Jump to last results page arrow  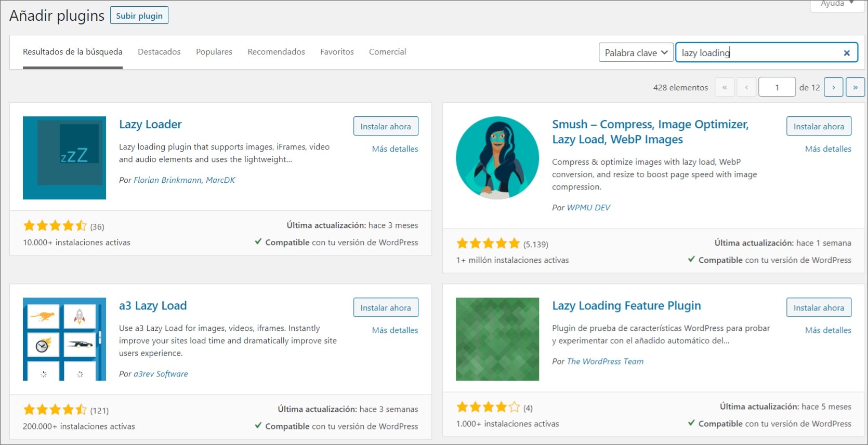[x=855, y=87]
